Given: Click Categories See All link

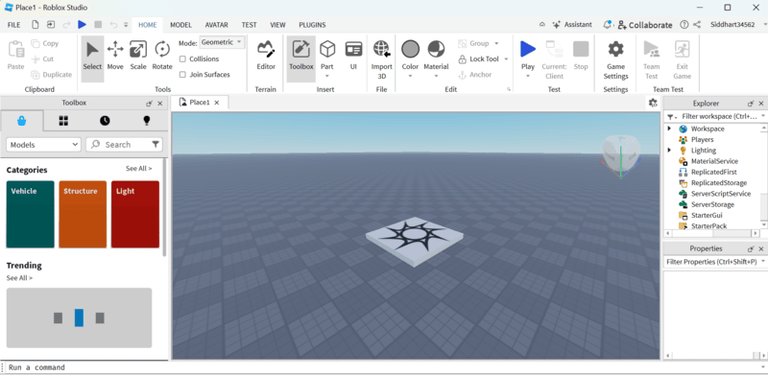Looking at the screenshot, I should (x=139, y=168).
